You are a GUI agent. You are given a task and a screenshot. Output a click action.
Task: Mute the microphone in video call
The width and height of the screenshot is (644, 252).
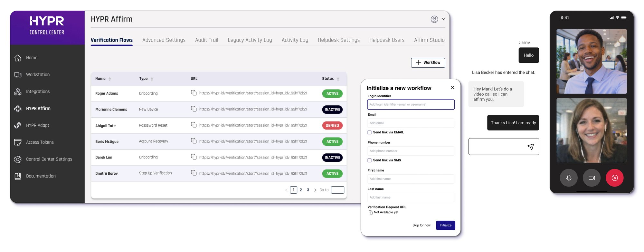coord(569,178)
